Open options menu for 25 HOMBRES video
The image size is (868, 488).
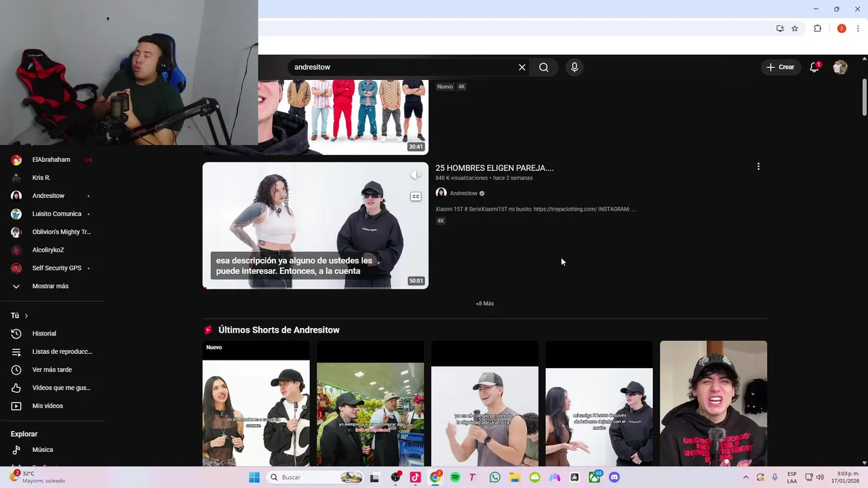point(758,166)
